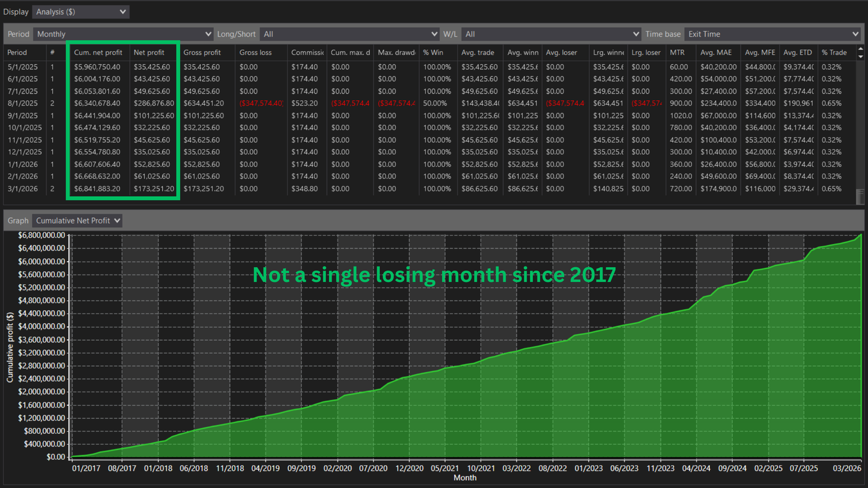Viewport: 868px width, 488px height.
Task: Open the W/L filter dropdown
Action: click(x=551, y=34)
